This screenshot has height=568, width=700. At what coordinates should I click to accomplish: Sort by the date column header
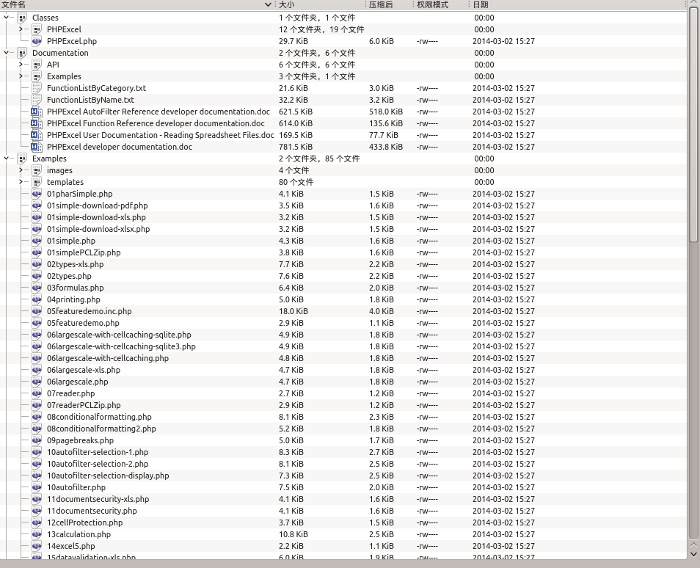[577, 4]
